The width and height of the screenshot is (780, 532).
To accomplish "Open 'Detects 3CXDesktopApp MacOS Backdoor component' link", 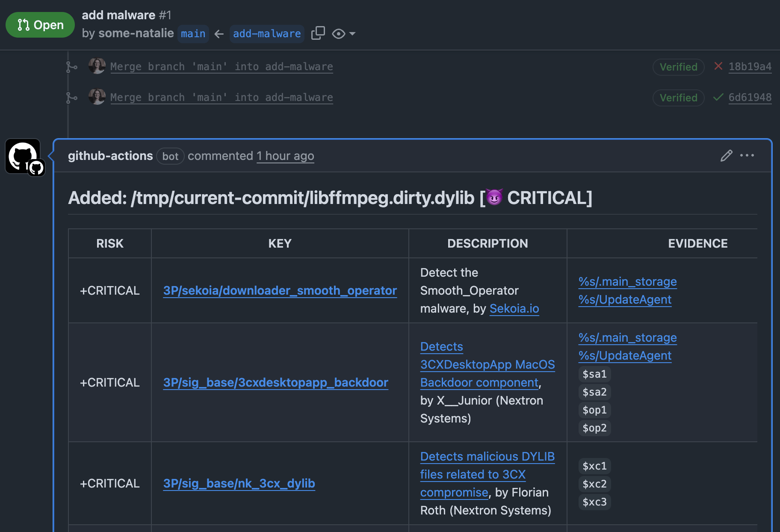I will [x=487, y=365].
